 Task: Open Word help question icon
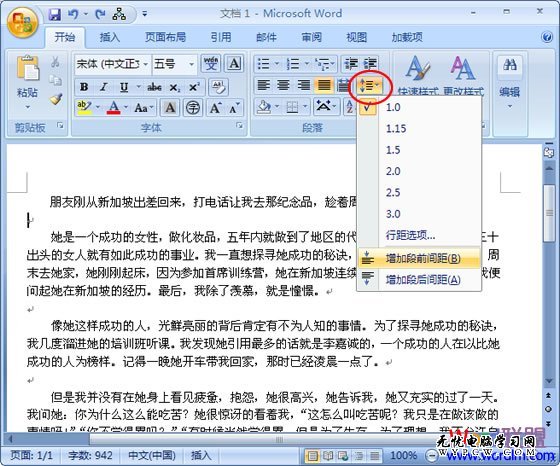pyautogui.click(x=547, y=37)
